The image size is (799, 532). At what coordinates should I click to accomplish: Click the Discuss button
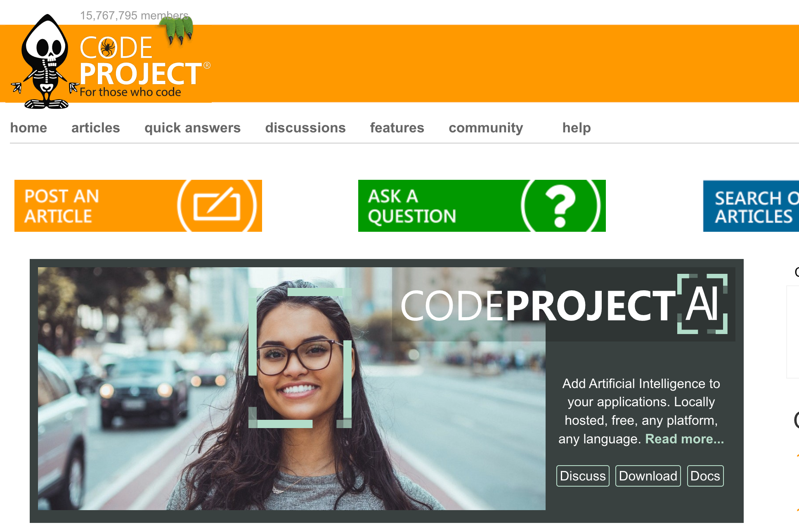coord(583,476)
